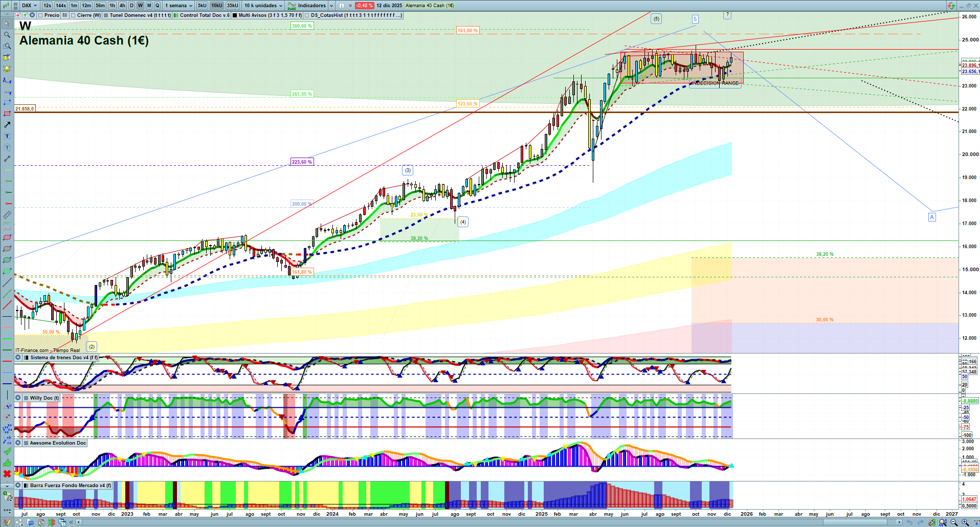Viewport: 980px width, 527px height.
Task: Click the Control Total Doc v.6 label
Action: point(205,15)
